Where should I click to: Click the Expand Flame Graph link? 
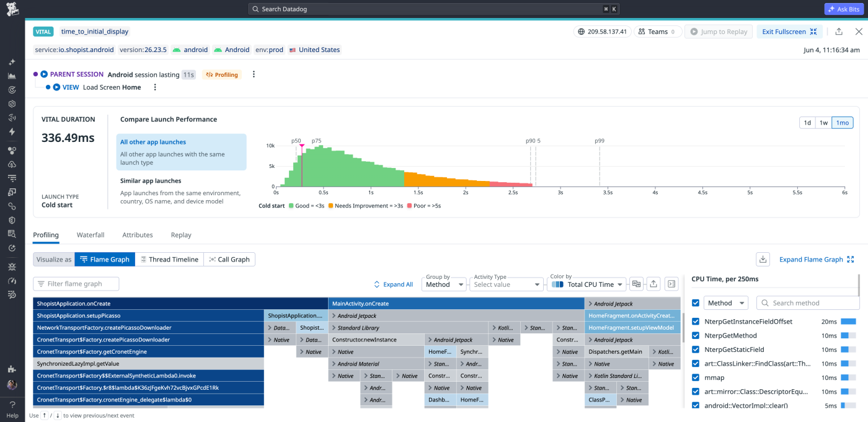(817, 260)
